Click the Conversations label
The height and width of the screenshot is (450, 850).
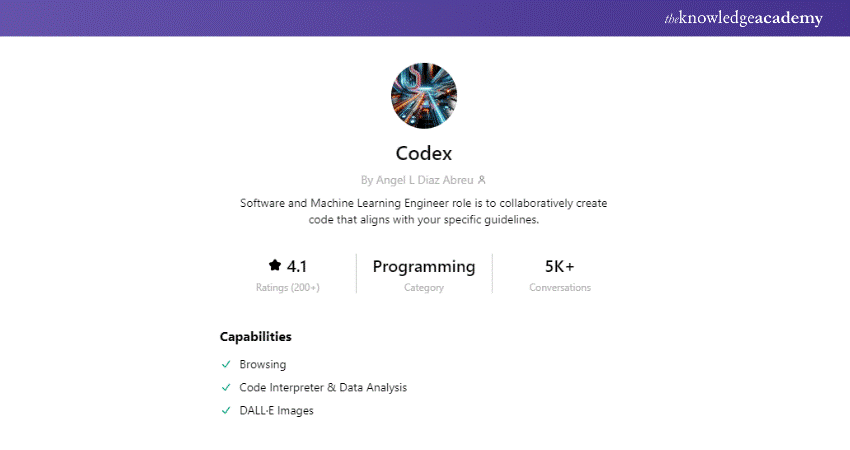[x=560, y=288]
